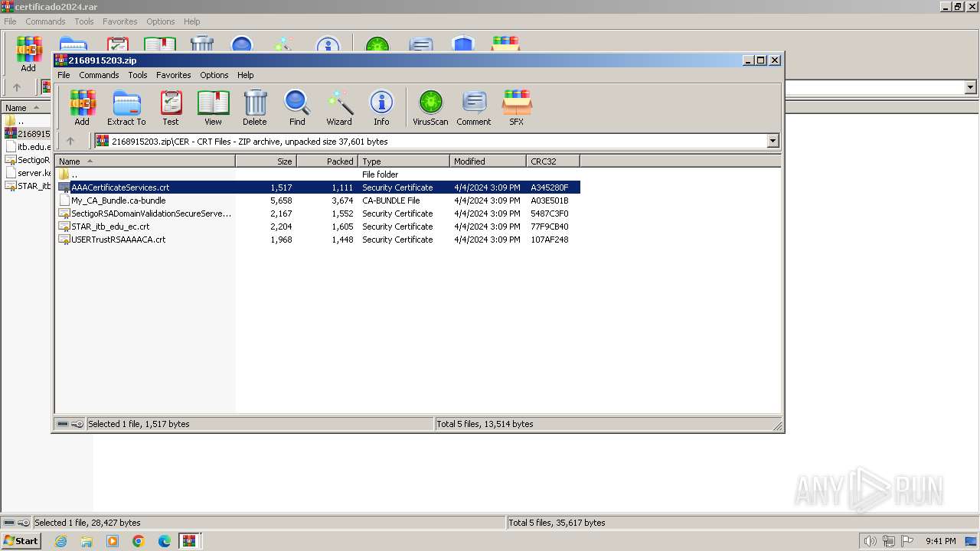
Task: Open Commands menu in certificado2024.rar window
Action: [45, 21]
